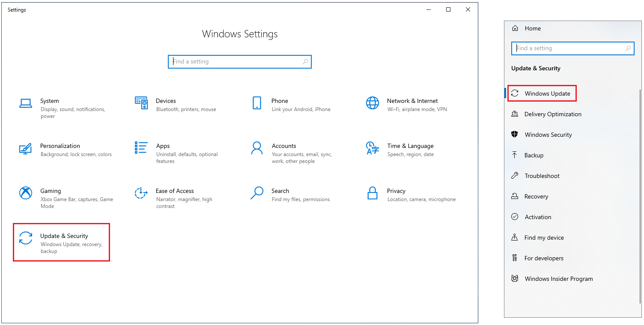Open the System settings laptop icon
Screen dimensions: 644x325
[26, 103]
